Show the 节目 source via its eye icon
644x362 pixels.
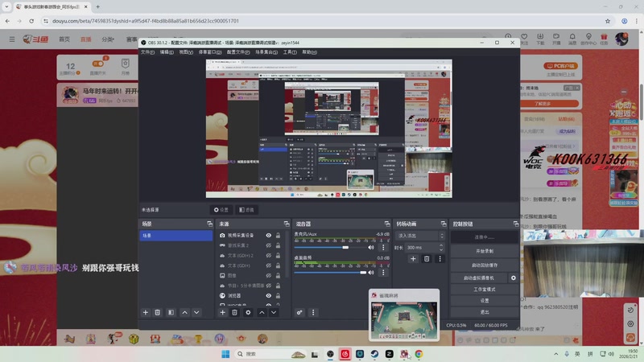pos(269,286)
